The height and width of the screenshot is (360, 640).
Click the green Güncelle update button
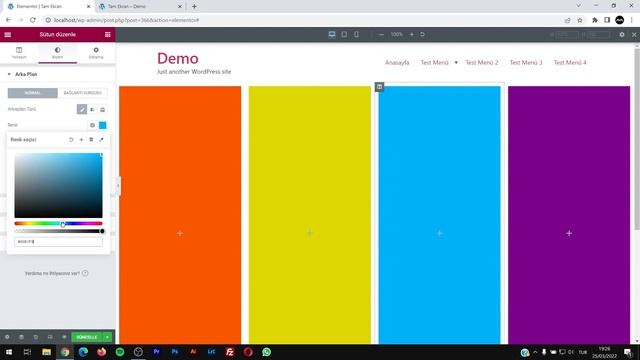click(87, 337)
